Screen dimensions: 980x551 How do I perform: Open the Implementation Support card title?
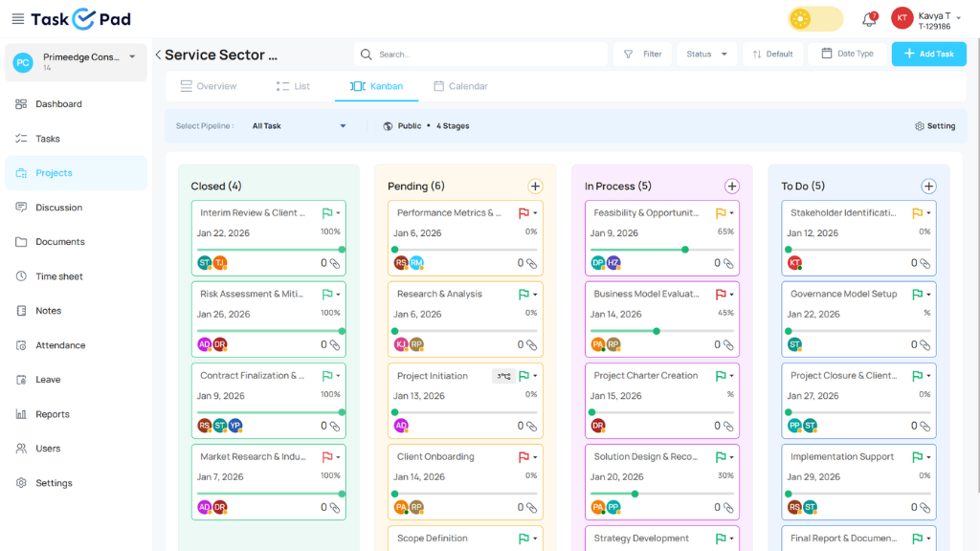click(842, 456)
